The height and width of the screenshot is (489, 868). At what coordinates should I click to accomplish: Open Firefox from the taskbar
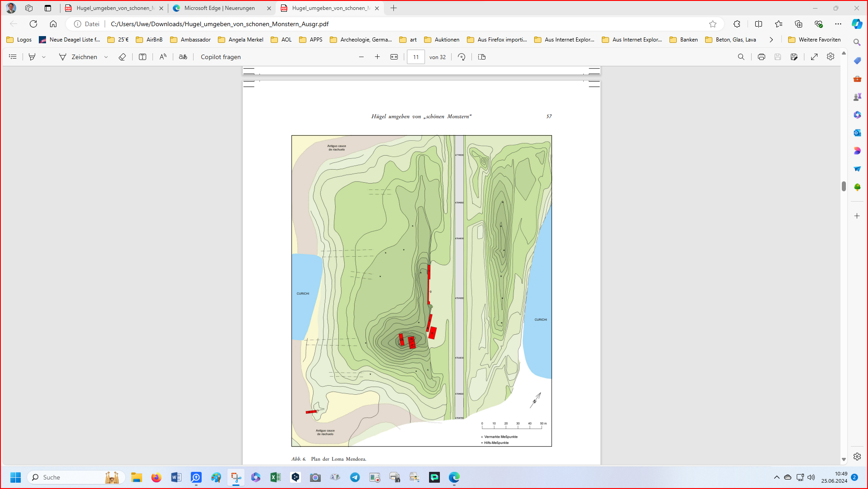pyautogui.click(x=156, y=477)
